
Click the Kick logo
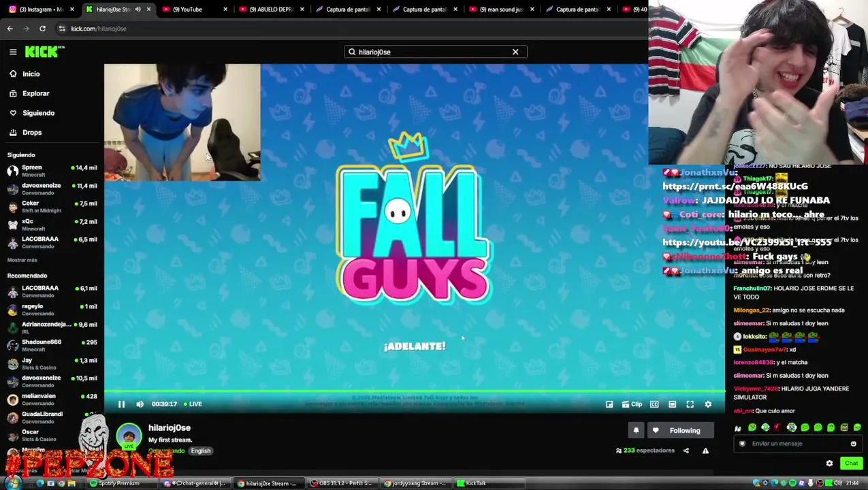point(44,52)
